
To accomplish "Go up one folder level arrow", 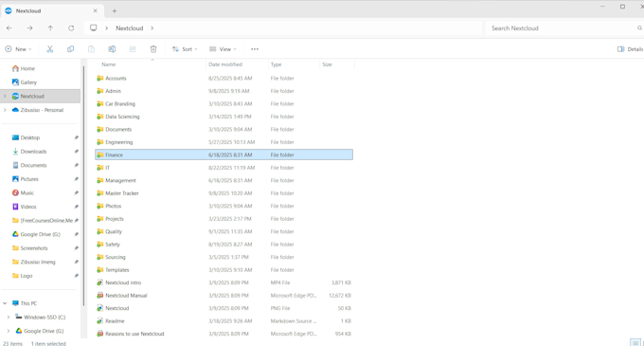I will pyautogui.click(x=50, y=27).
